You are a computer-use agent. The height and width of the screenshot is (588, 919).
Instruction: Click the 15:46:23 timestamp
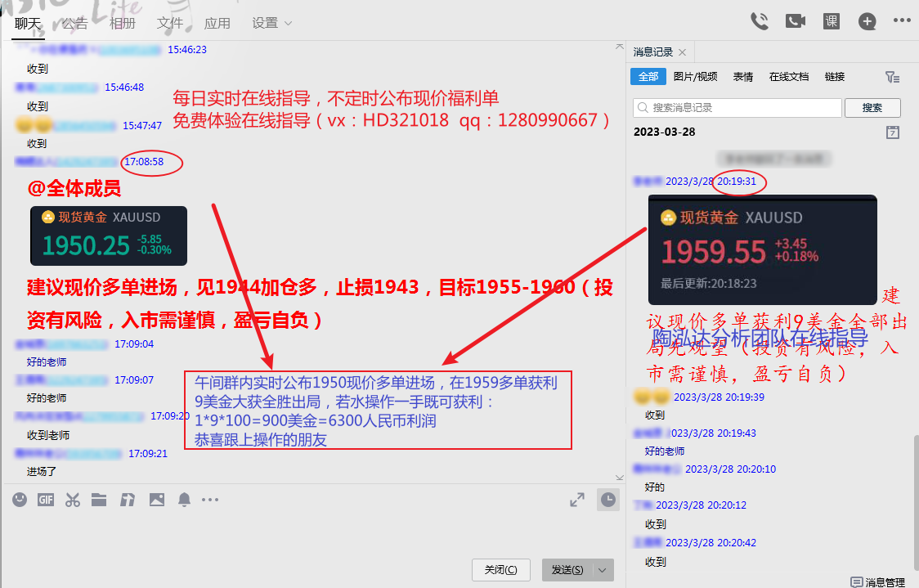click(187, 50)
